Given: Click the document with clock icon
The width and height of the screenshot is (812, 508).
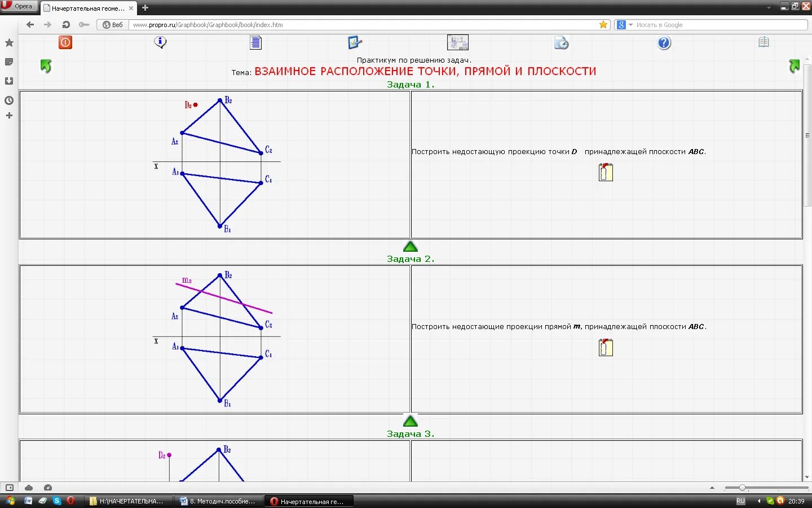Looking at the screenshot, I should tap(562, 43).
